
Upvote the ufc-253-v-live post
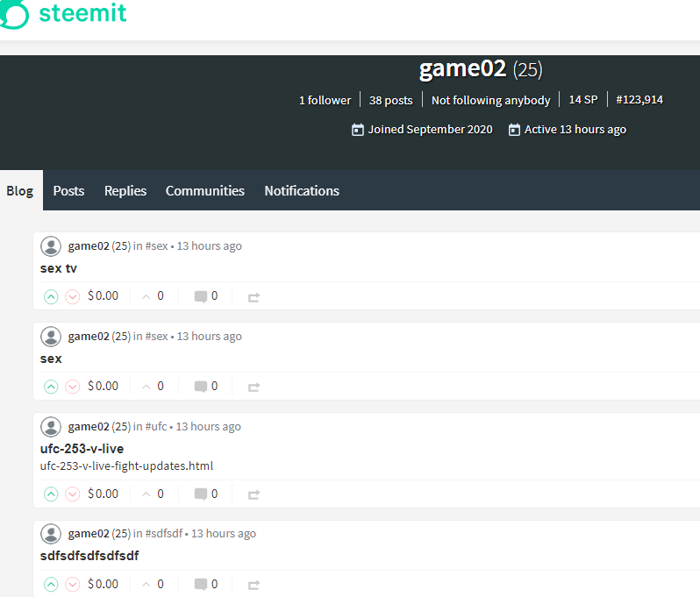(51, 494)
